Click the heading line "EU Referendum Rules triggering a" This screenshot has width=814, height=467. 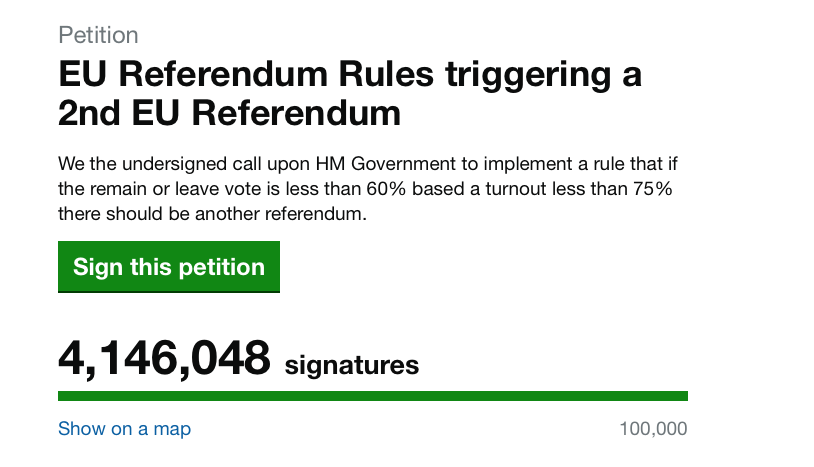pyautogui.click(x=350, y=75)
